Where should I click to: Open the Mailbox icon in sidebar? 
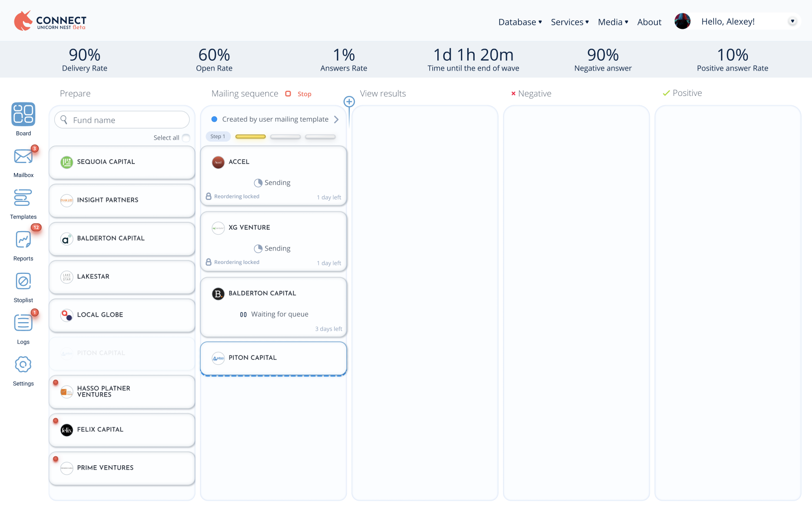(23, 156)
